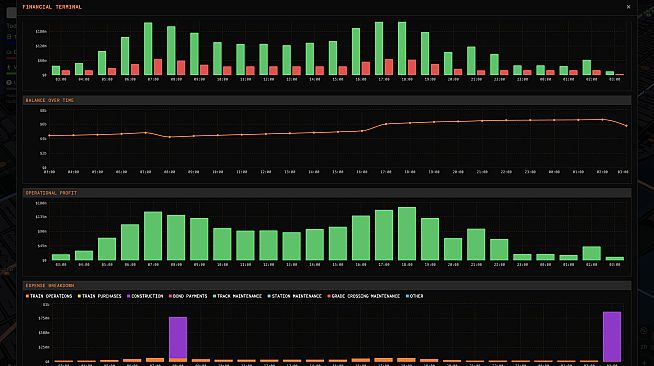Click the red 18:00 expense bar in top chart

412,68
